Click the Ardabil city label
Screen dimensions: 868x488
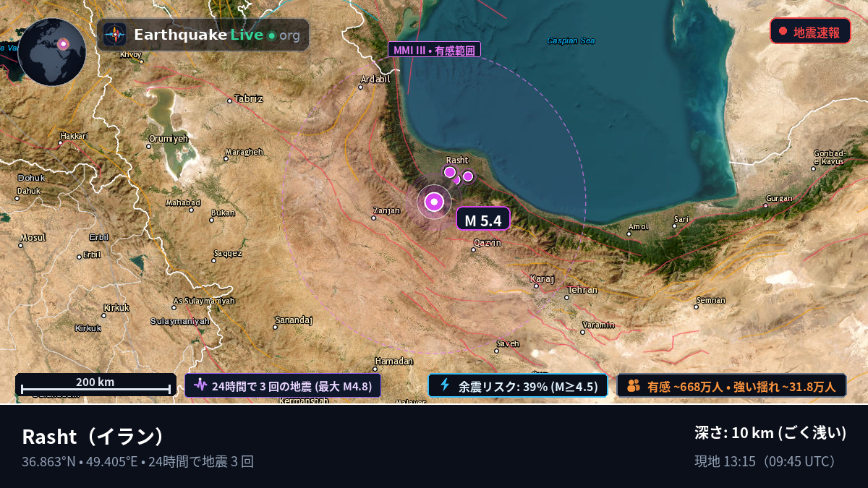[375, 78]
